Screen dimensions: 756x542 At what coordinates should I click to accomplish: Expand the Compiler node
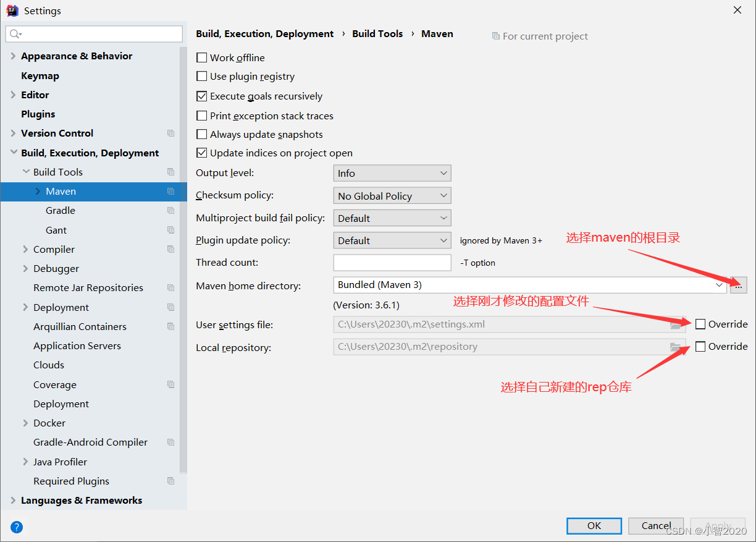coord(25,249)
